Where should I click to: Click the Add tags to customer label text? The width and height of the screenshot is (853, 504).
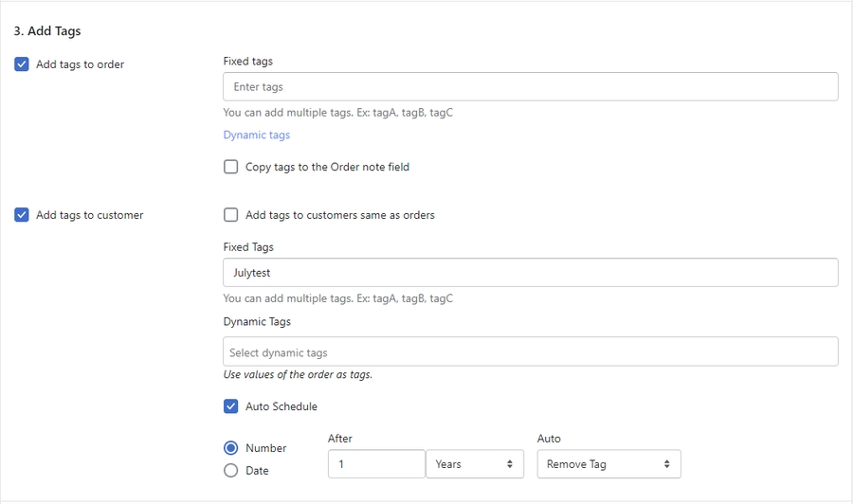(x=89, y=215)
